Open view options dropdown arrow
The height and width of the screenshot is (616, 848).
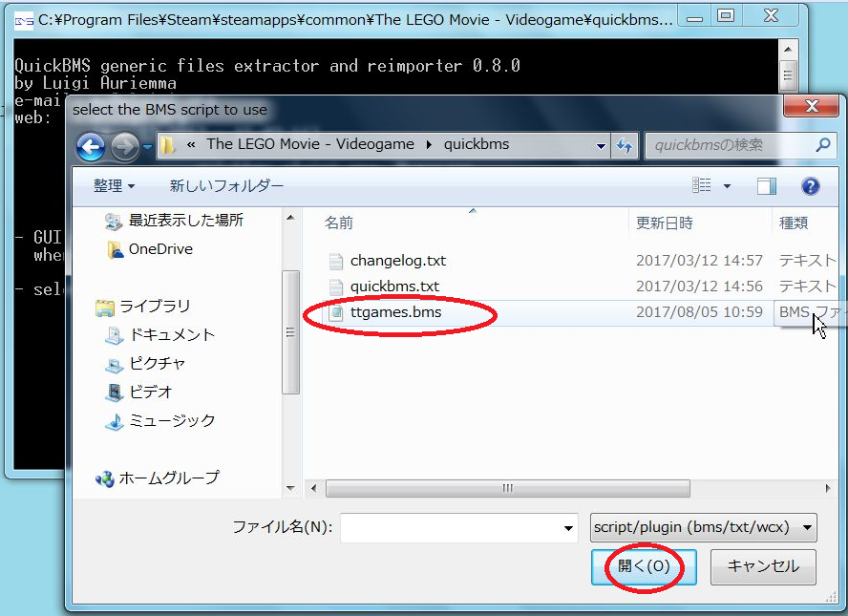(x=728, y=186)
